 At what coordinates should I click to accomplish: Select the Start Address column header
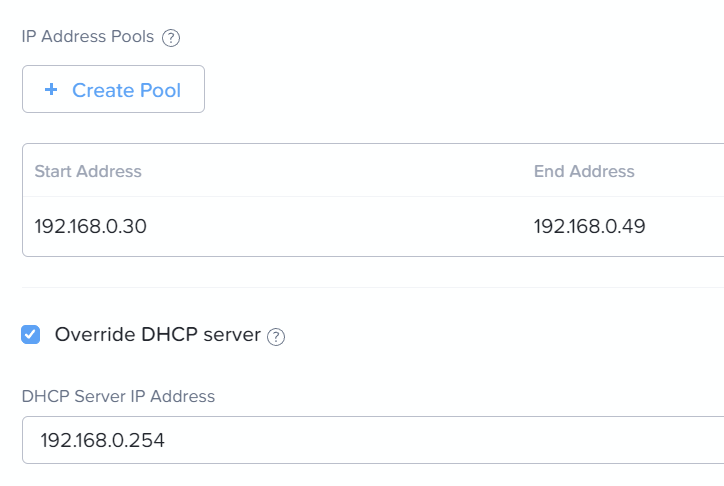pyautogui.click(x=88, y=171)
